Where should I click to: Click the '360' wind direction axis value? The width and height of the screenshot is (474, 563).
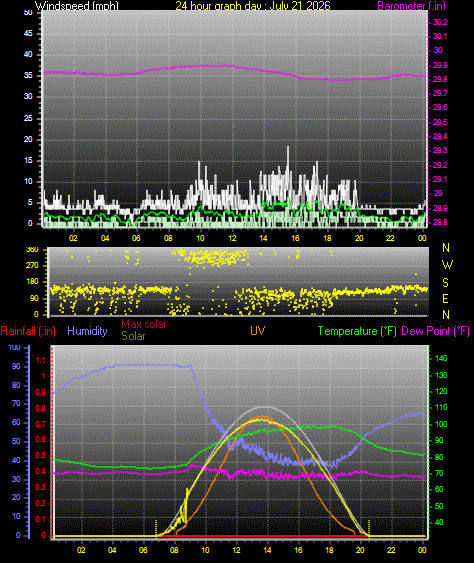coord(32,250)
